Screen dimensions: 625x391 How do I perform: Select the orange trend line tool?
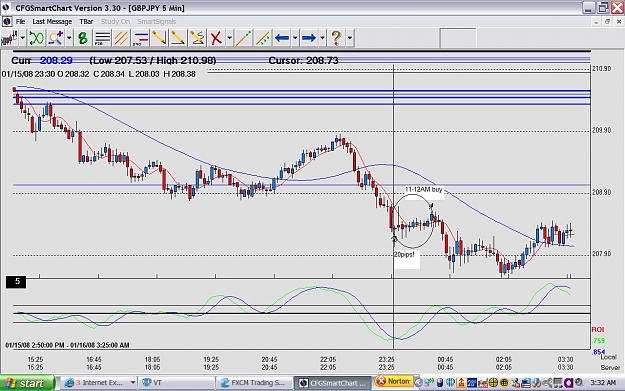[x=244, y=38]
